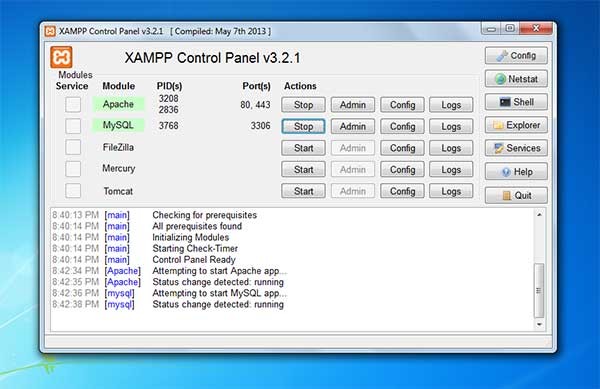Click the log scrollbar down arrow
600x389 pixels.
point(540,324)
